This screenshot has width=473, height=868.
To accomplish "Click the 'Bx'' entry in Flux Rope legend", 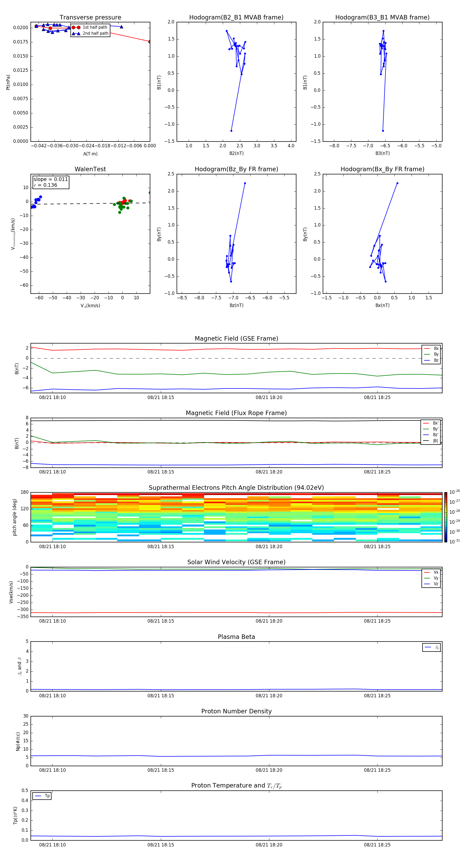I will point(431,423).
